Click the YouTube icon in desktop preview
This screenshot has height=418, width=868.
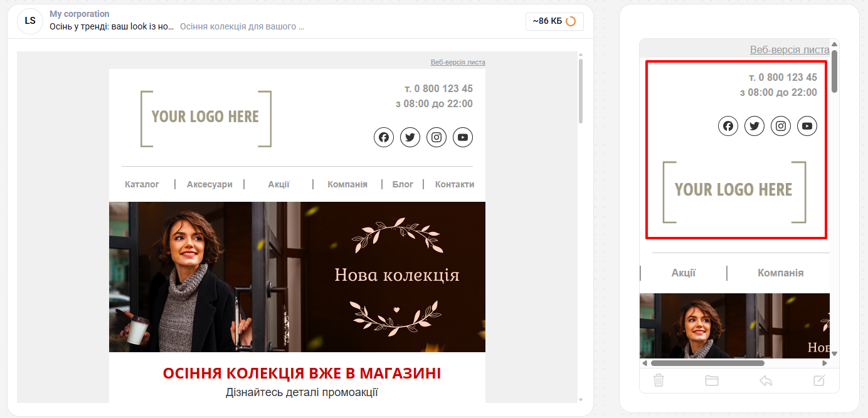pos(463,137)
